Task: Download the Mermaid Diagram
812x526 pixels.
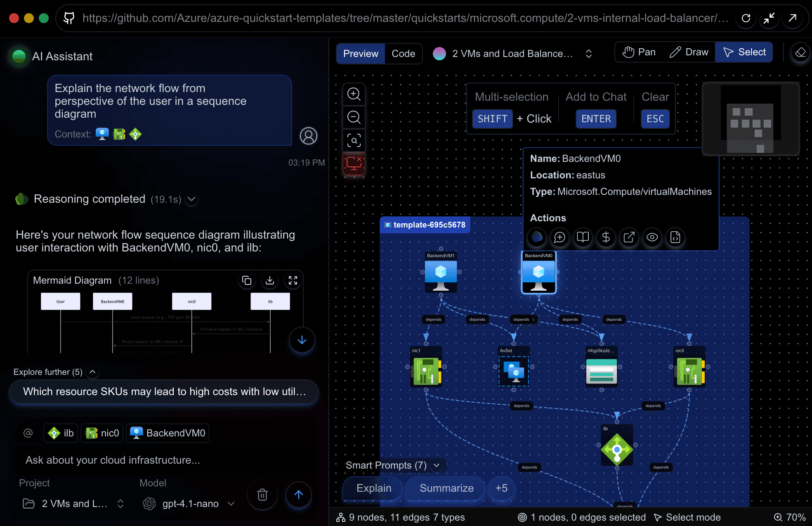Action: click(x=270, y=281)
